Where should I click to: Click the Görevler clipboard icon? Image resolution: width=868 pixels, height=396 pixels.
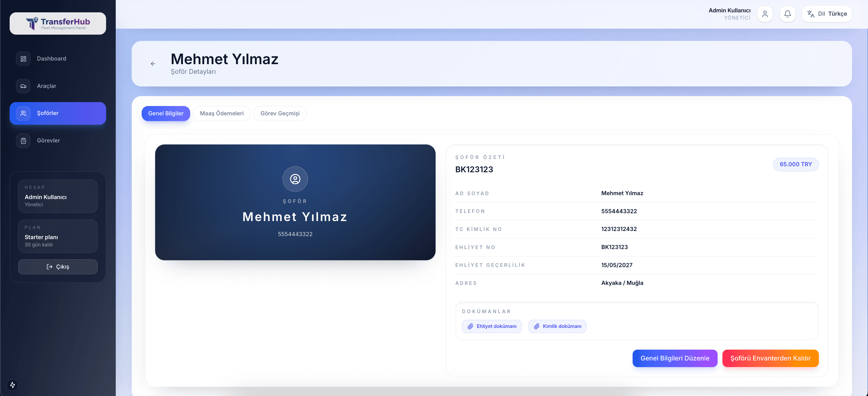pyautogui.click(x=23, y=141)
